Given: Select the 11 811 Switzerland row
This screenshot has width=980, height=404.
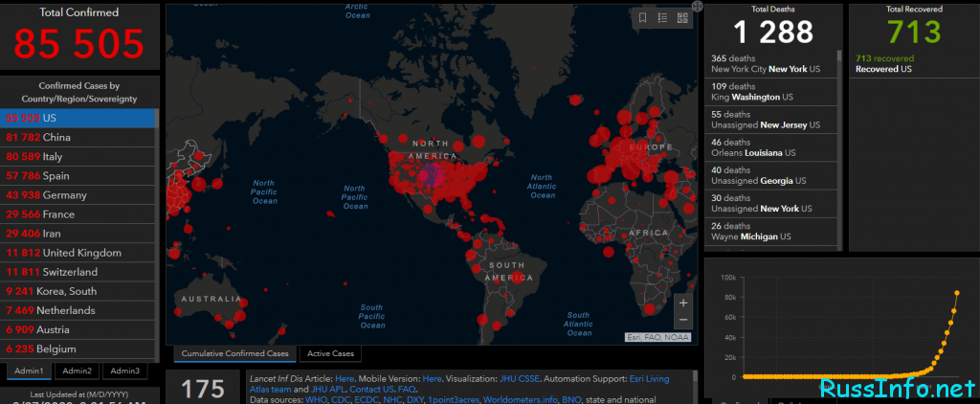Looking at the screenshot, I should [78, 273].
